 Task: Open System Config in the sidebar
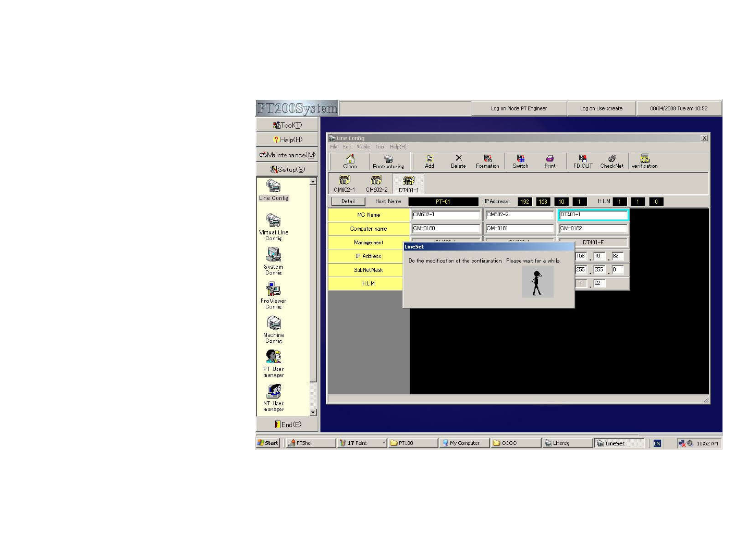274,261
